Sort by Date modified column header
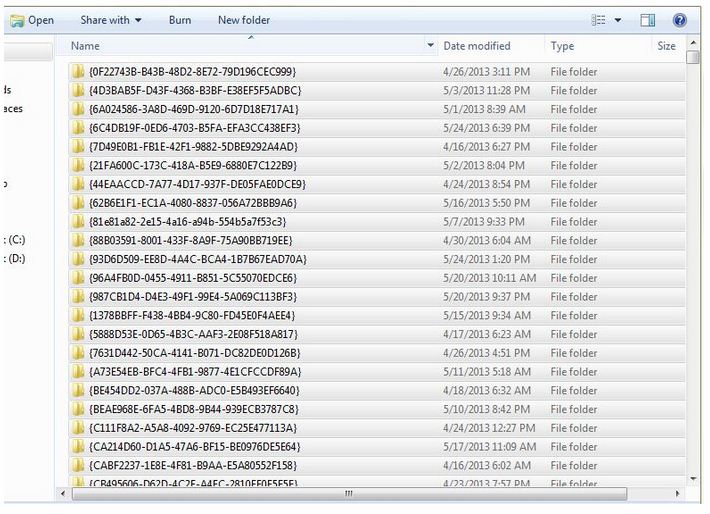Screen dimensions: 710x514 pos(477,46)
